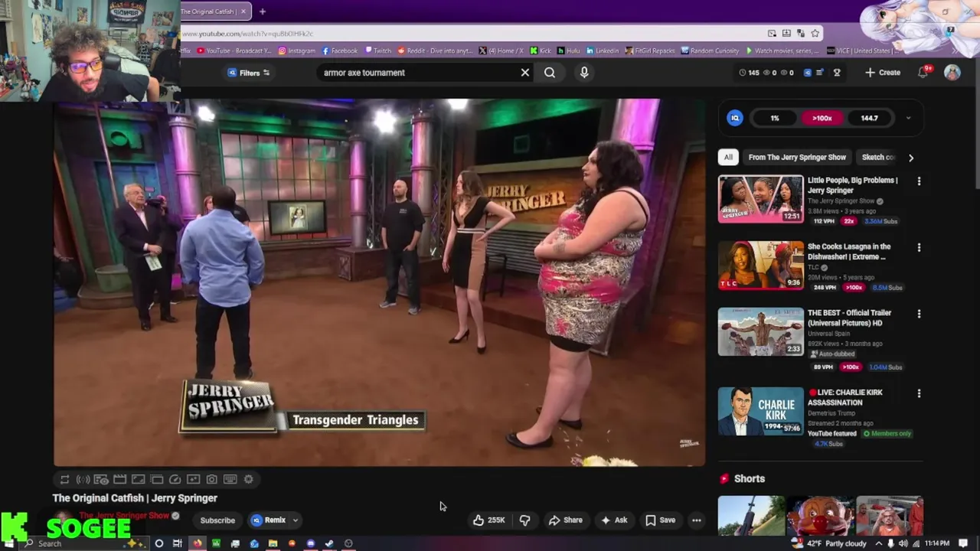The width and height of the screenshot is (980, 551).
Task: Select the All filter chip
Action: point(728,157)
